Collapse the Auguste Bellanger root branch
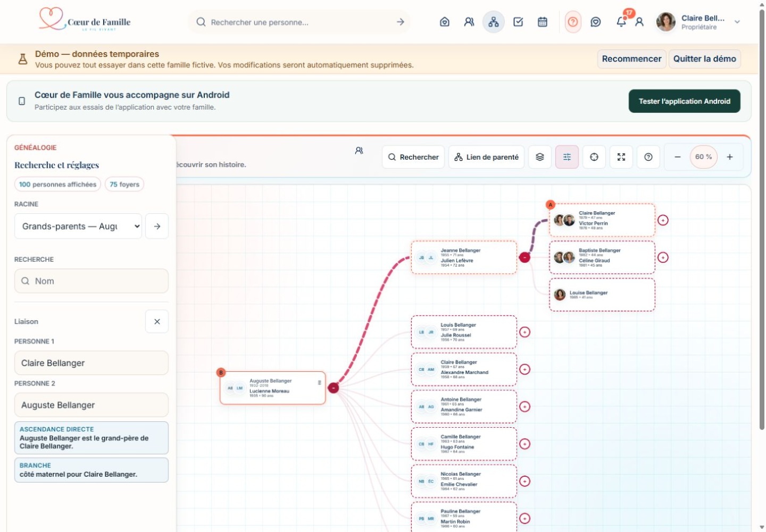Image resolution: width=766 pixels, height=532 pixels. (333, 388)
